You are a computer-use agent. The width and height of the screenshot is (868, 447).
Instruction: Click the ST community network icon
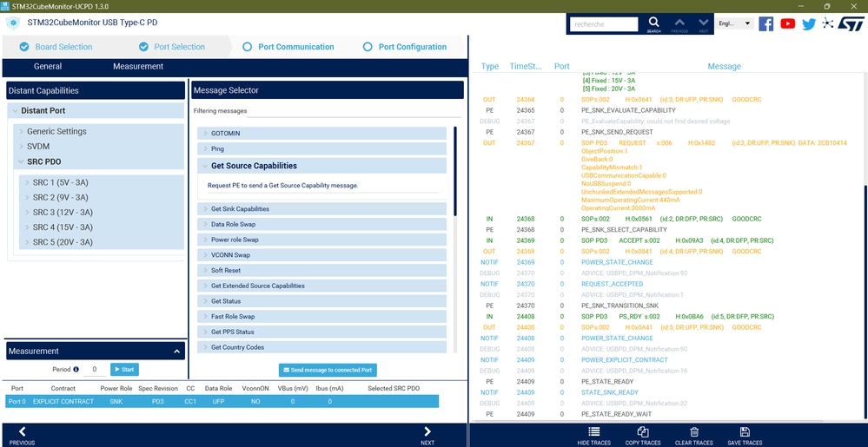[x=827, y=23]
